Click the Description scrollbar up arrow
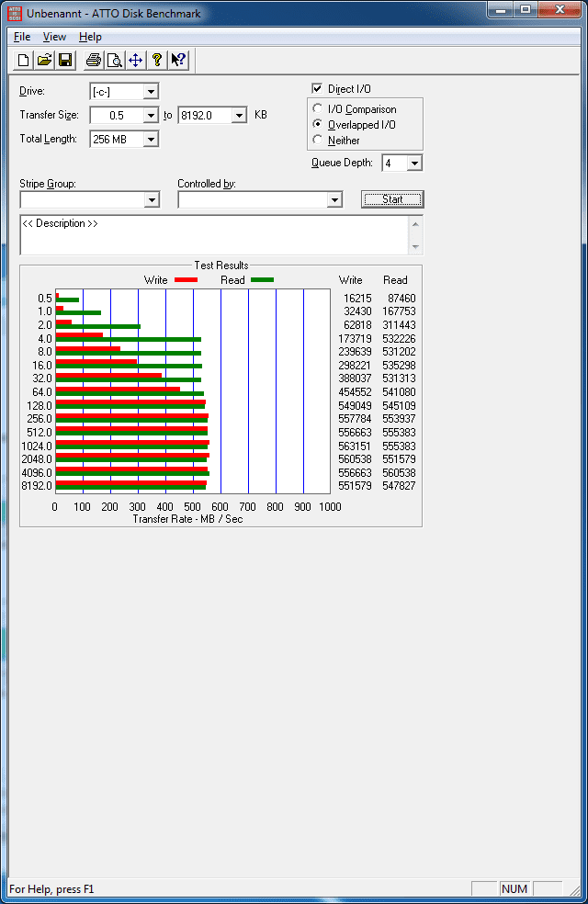The height and width of the screenshot is (904, 588). click(x=415, y=223)
